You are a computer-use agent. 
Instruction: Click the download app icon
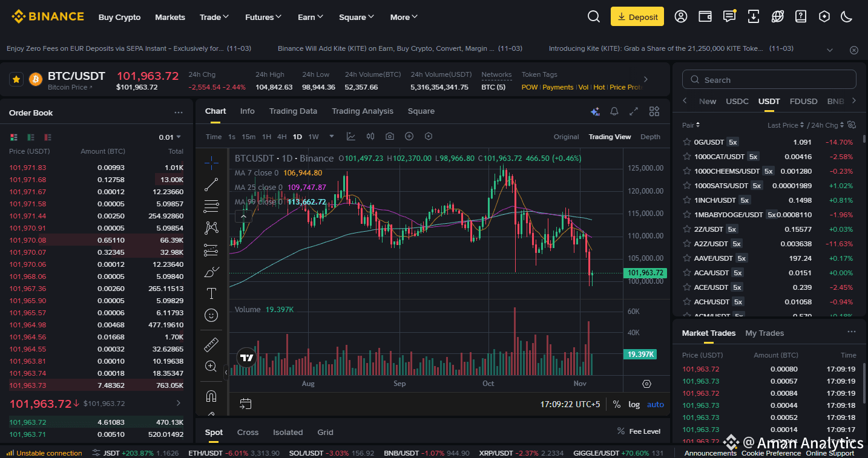pos(754,17)
